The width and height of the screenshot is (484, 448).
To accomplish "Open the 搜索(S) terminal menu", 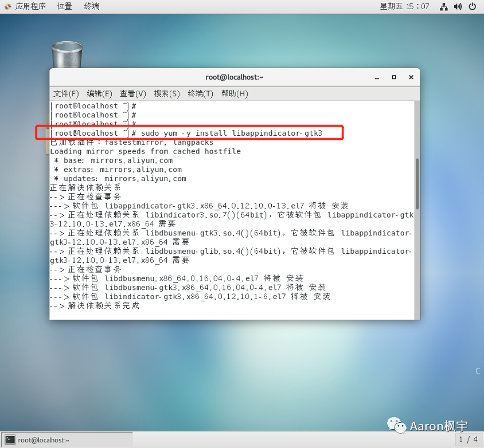I will [167, 93].
